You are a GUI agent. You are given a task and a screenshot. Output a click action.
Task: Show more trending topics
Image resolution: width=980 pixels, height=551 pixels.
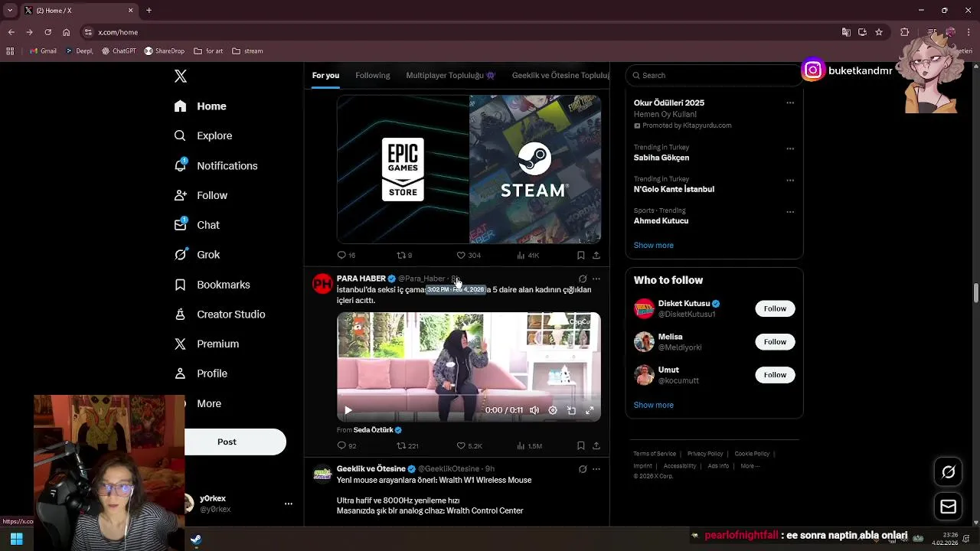(x=653, y=245)
